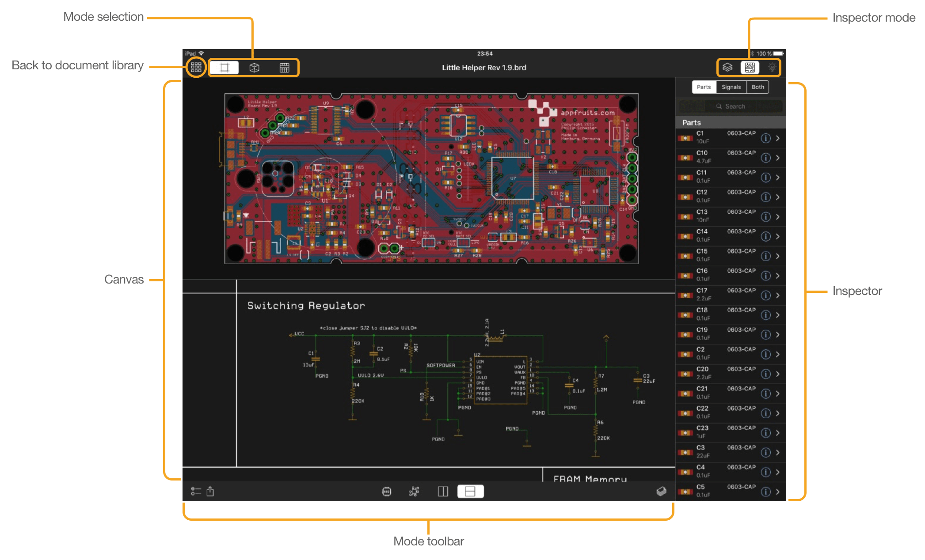Tap the share icon in the mode toolbar

pyautogui.click(x=210, y=492)
